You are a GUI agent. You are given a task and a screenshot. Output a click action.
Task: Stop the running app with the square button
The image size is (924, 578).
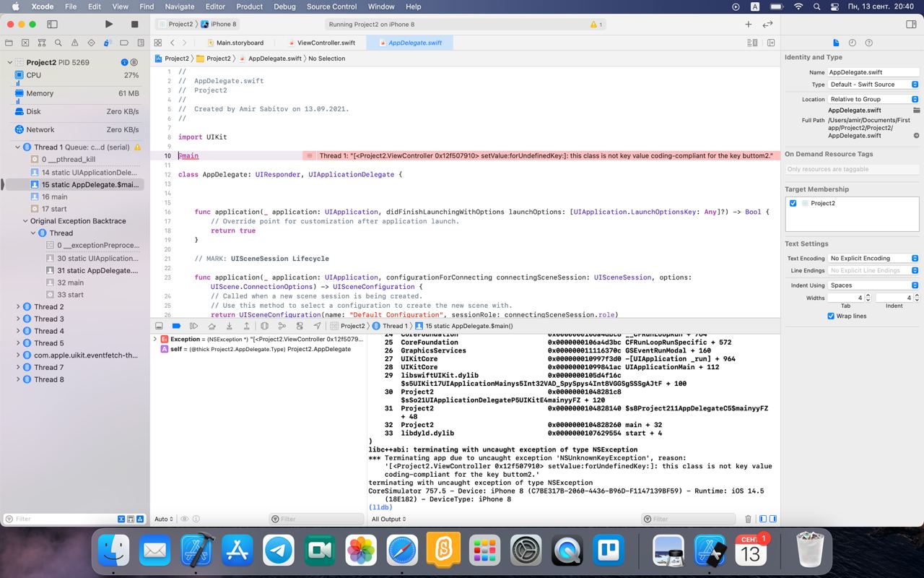(134, 24)
